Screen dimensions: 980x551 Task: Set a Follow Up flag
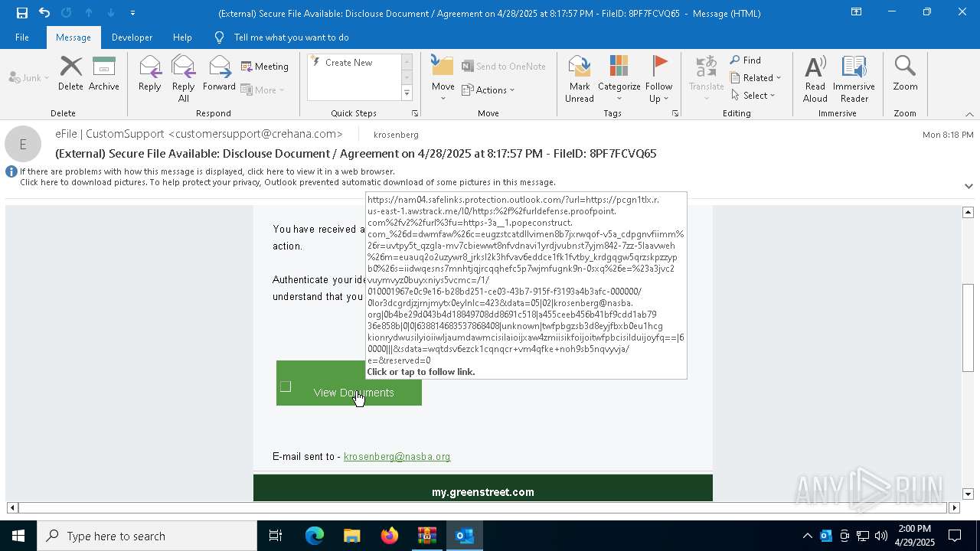pos(658,78)
